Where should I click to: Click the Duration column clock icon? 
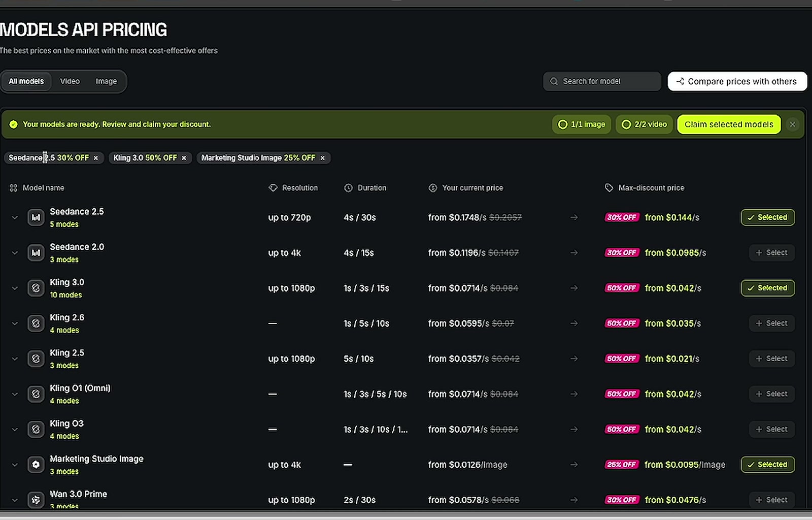pos(348,188)
